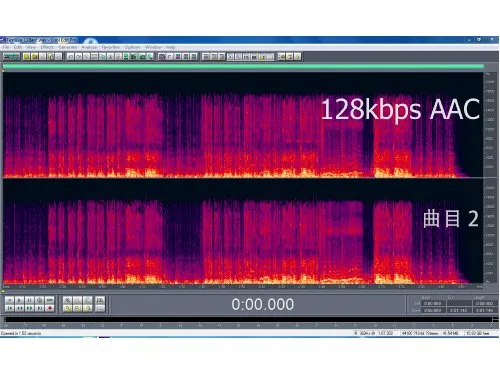
Task: Toggle the multitrack/edit view switch button
Action: click(x=11, y=57)
